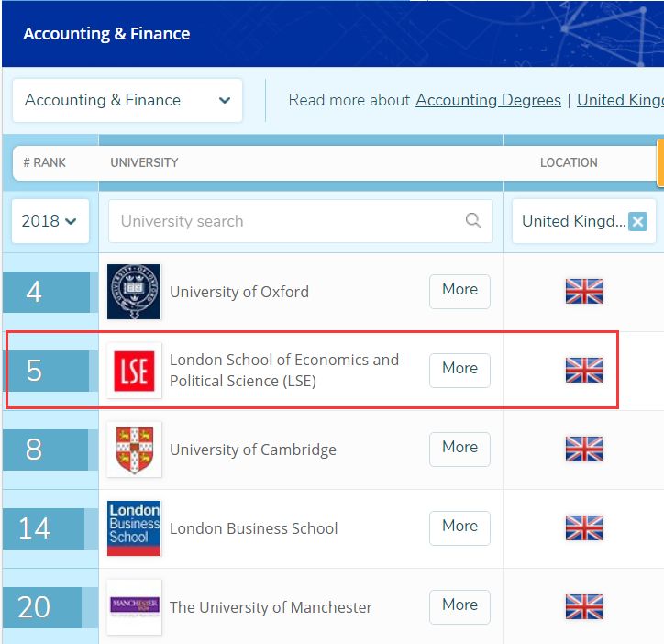
Task: Click More for London School of Economics
Action: (459, 371)
